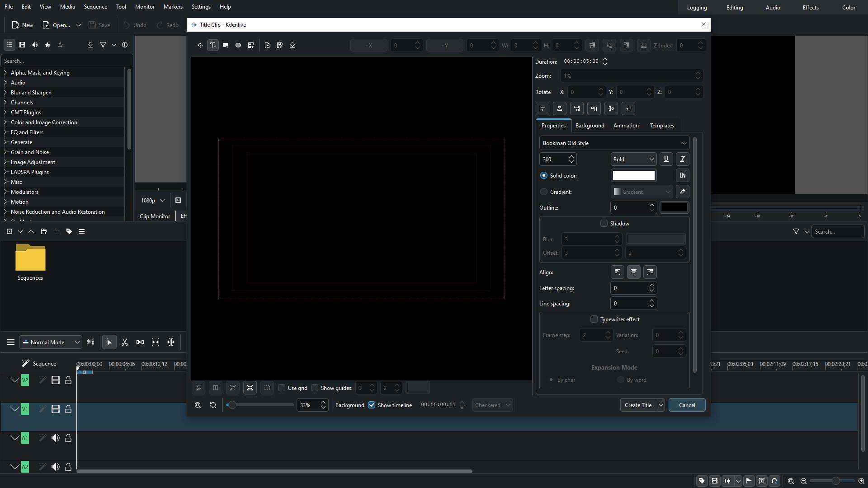Enable the Shadow checkbox
The width and height of the screenshot is (868, 488).
pos(604,223)
